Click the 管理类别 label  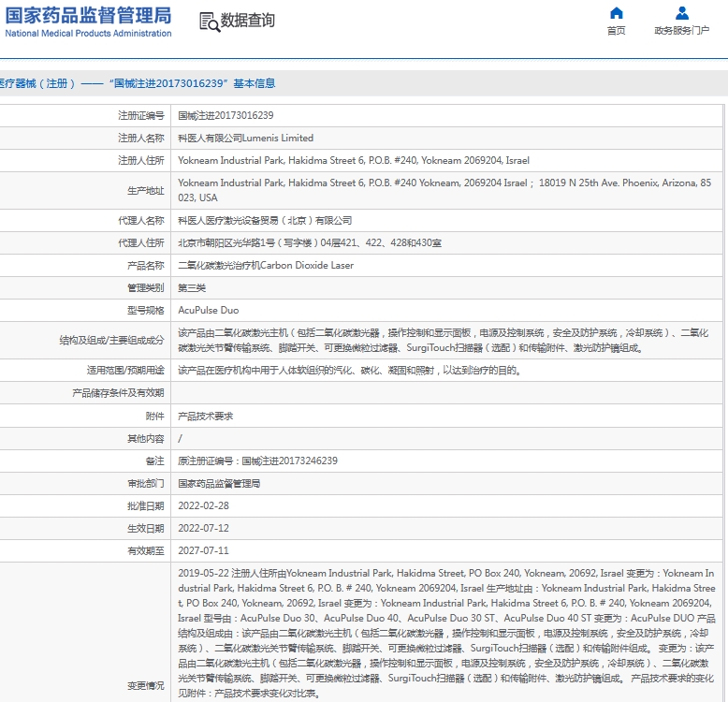click(x=146, y=288)
